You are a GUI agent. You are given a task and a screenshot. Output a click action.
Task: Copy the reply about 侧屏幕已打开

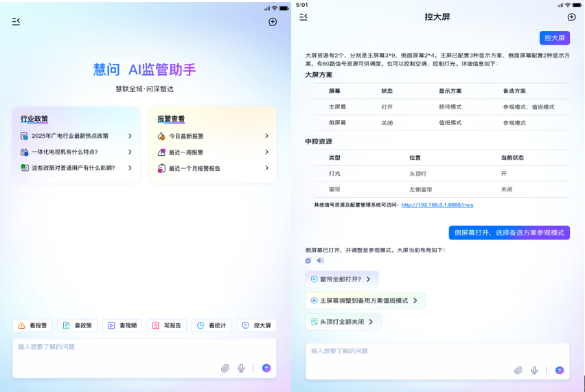point(308,261)
